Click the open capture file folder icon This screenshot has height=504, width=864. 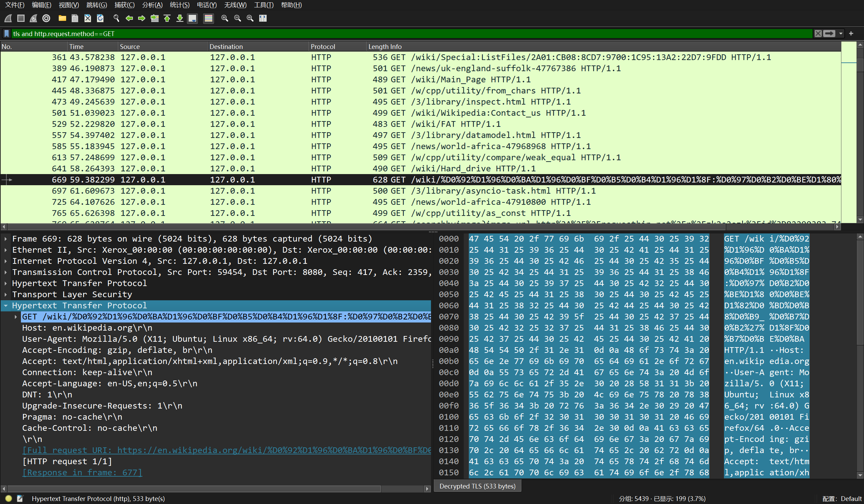click(x=62, y=18)
